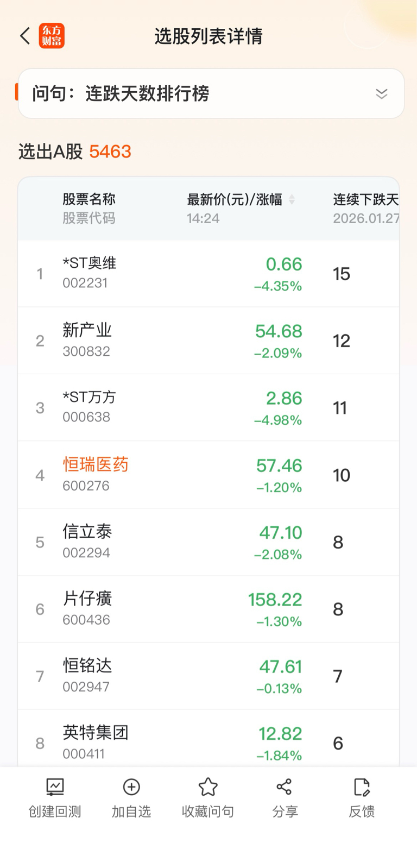Click 连续下跌天 column header
The image size is (417, 868).
366,199
